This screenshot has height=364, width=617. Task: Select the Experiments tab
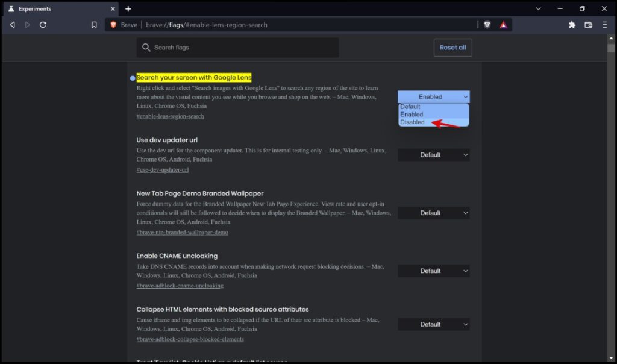pyautogui.click(x=61, y=8)
